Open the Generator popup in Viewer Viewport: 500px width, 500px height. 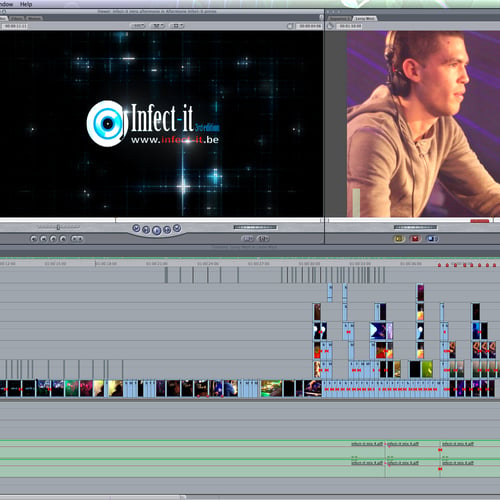click(x=263, y=239)
